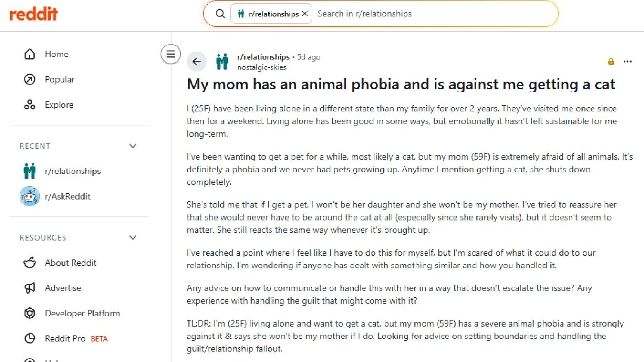Remove the r/relationships search filter
The width and height of the screenshot is (644, 362).
305,14
